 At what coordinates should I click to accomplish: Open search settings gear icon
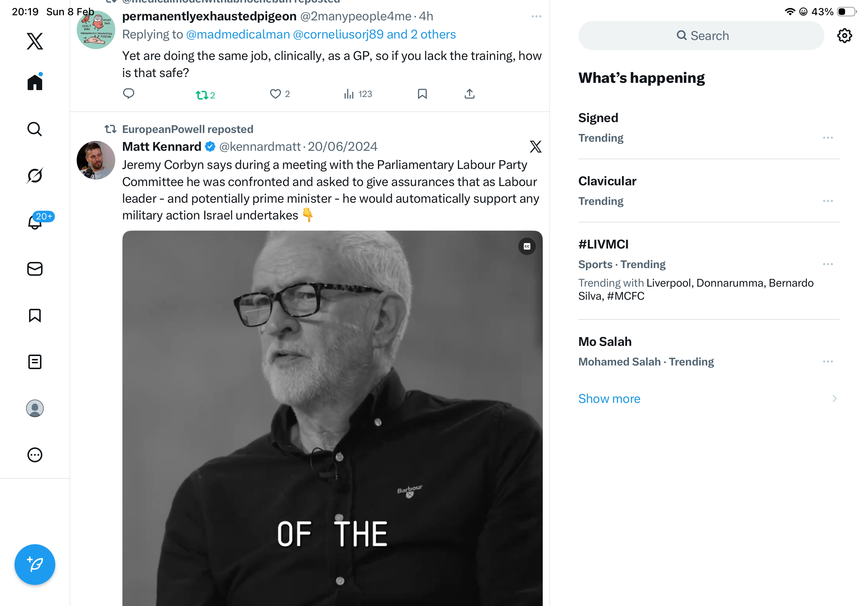(x=844, y=36)
